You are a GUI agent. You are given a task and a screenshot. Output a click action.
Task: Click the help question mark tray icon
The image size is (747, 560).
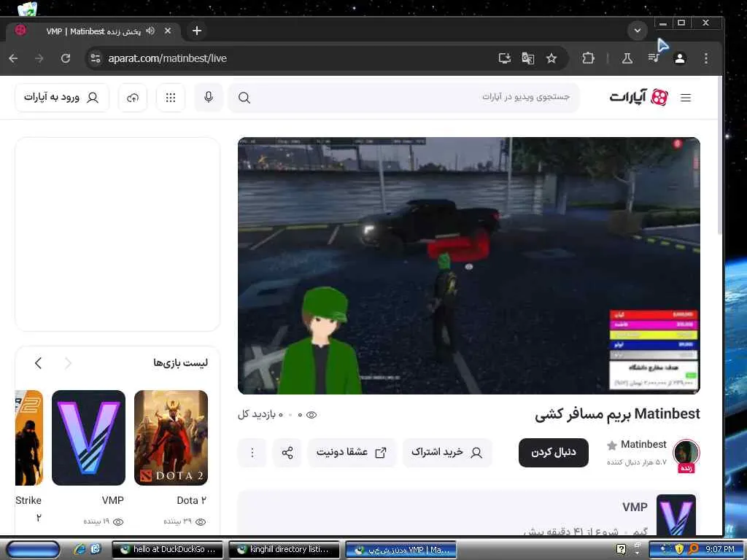pyautogui.click(x=622, y=549)
